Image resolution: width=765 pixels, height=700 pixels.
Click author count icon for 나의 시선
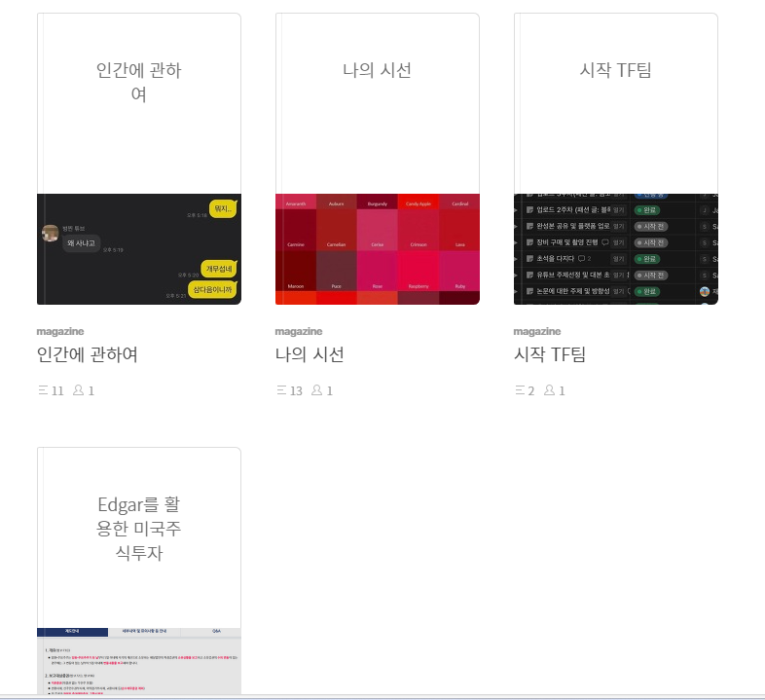click(316, 390)
